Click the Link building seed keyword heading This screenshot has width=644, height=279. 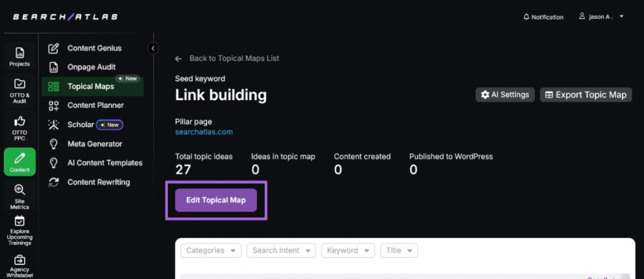click(x=221, y=96)
